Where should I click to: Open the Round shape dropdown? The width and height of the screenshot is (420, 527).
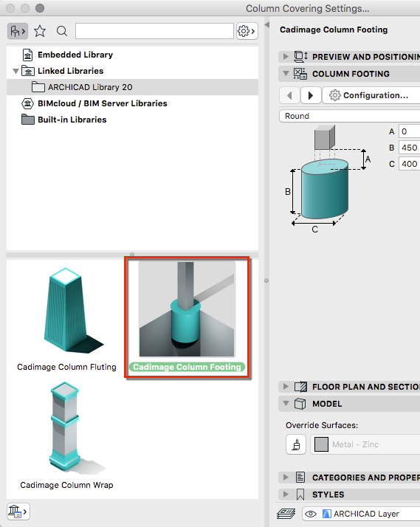[349, 116]
